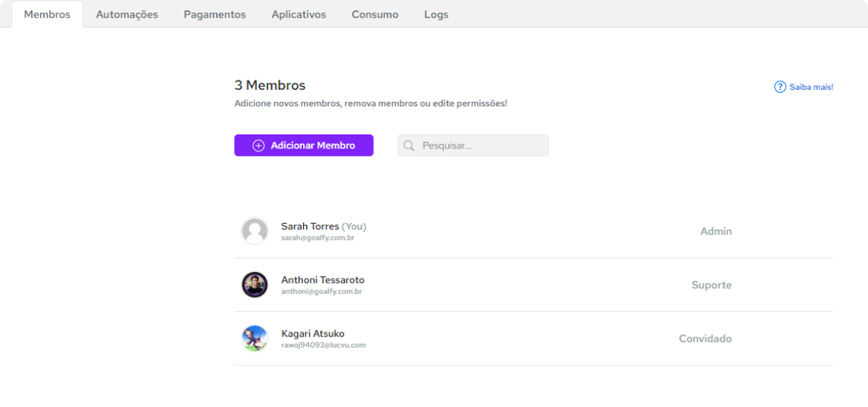The width and height of the screenshot is (868, 407).
Task: Open the Pagamentos tab
Action: click(215, 14)
